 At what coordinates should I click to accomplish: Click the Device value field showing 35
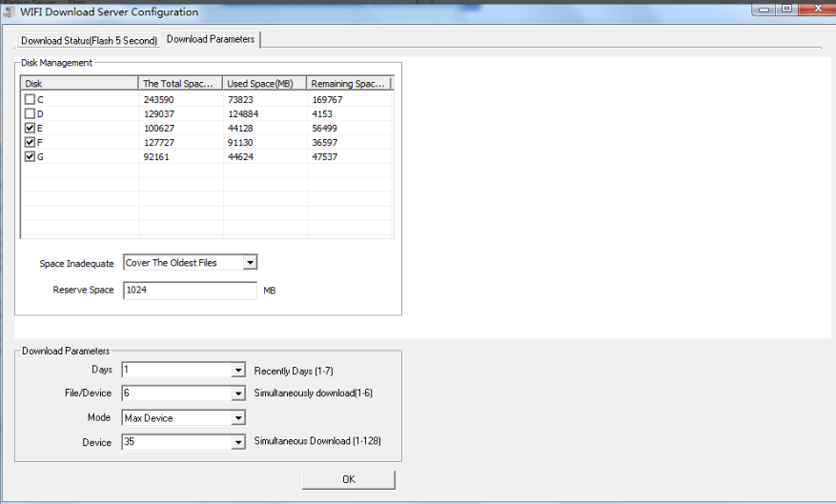coord(177,442)
